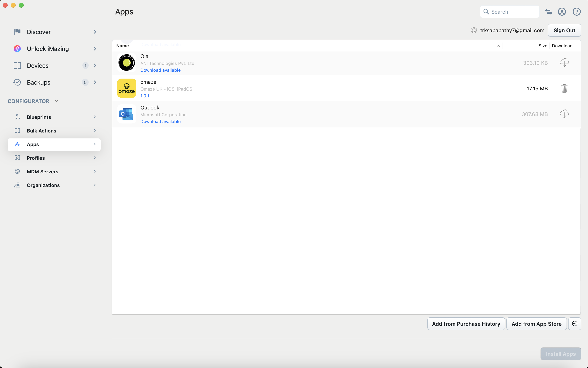Expand the Discover section chevron
The width and height of the screenshot is (588, 368).
tap(95, 32)
